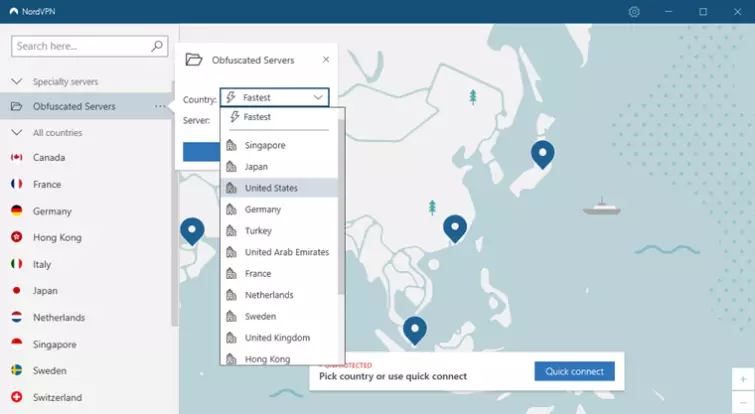The image size is (755, 414).
Task: Choose Singapore from the country dropdown
Action: (x=279, y=145)
